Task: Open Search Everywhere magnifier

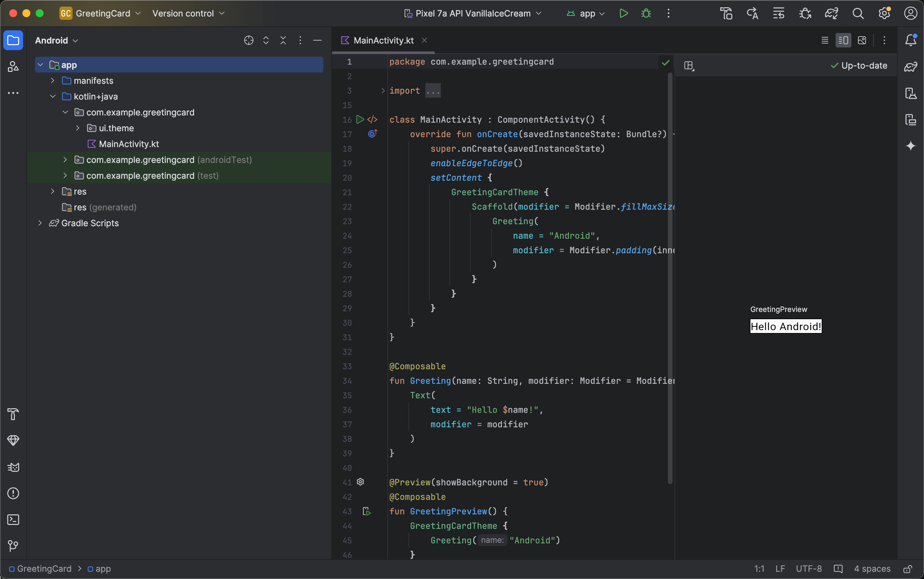Action: click(x=858, y=14)
